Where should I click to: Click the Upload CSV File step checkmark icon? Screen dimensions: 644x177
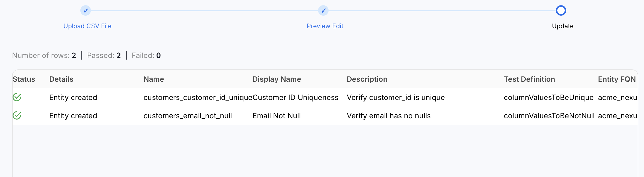pos(86,11)
